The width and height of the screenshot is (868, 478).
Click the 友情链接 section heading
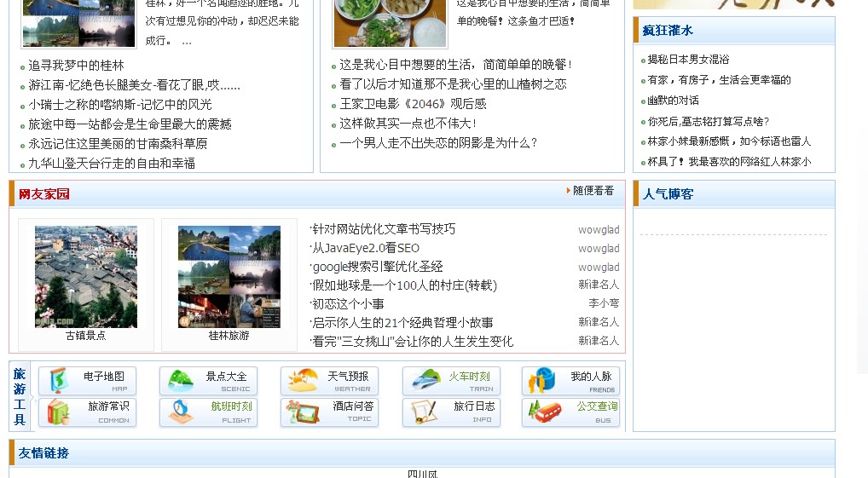(43, 453)
